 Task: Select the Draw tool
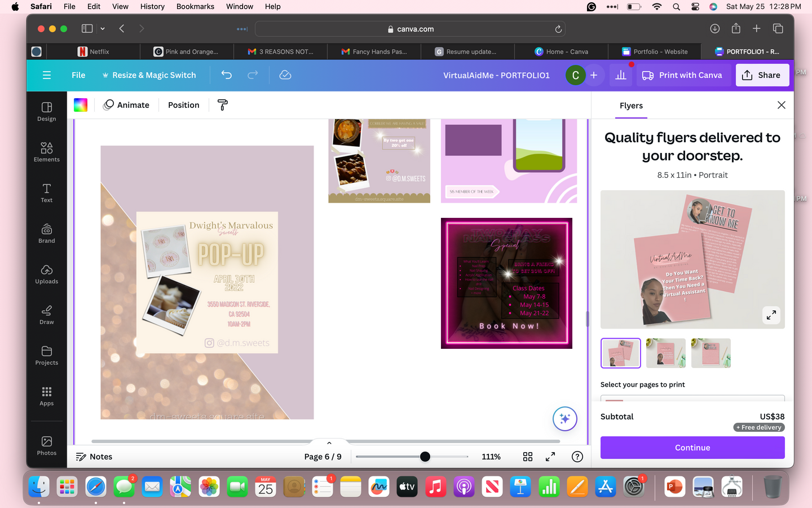coord(46,314)
